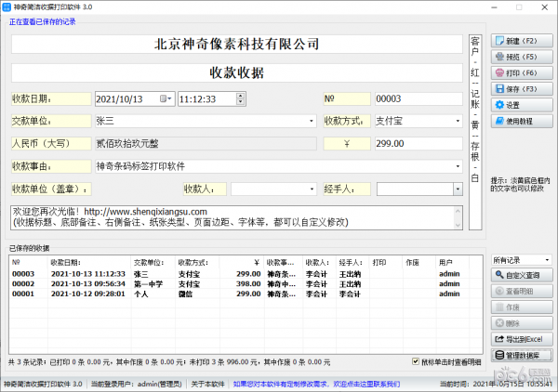Click the 当前登录用户 admin status entry

click(137, 385)
